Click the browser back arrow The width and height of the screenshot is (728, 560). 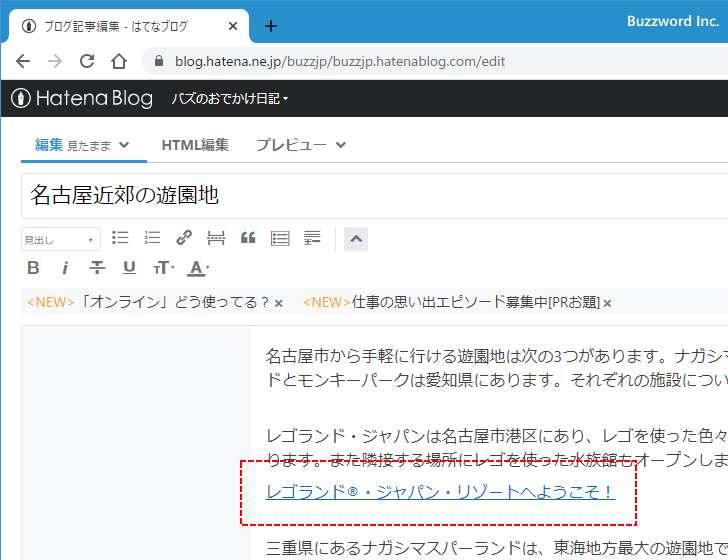coord(23,61)
